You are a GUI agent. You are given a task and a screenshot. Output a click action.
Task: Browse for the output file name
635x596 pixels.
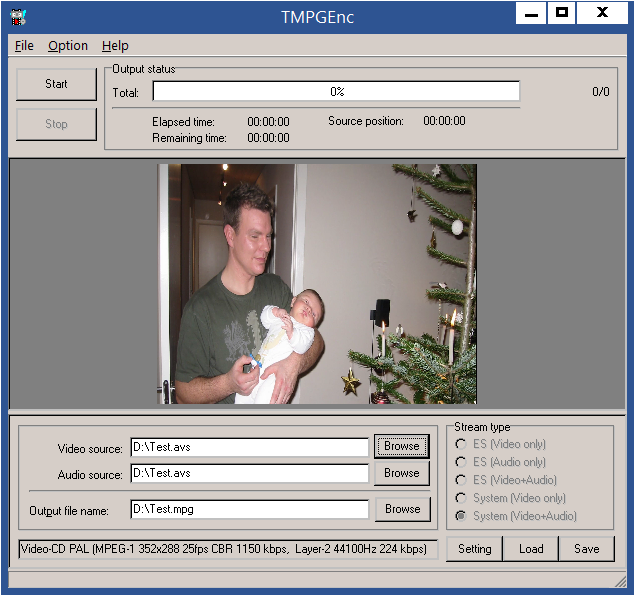coord(403,509)
